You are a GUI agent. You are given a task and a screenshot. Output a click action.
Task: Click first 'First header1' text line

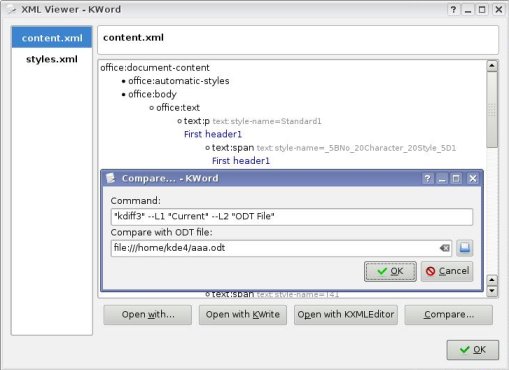click(x=213, y=134)
